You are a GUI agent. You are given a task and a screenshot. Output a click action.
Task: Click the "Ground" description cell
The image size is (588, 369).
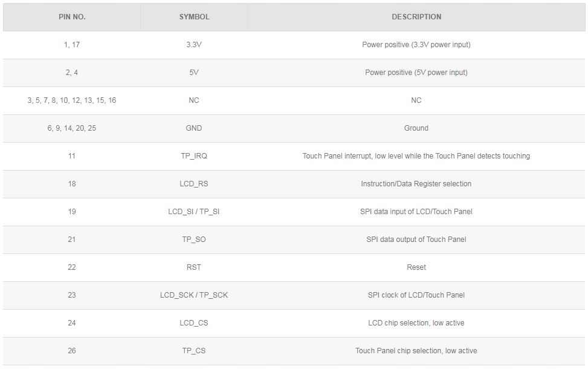[416, 128]
